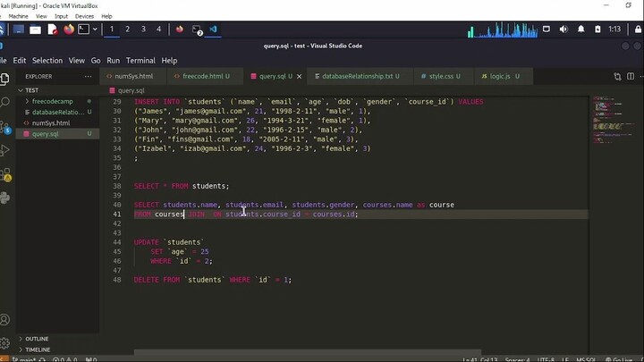
Task: Click the display icon in the system tray
Action: coord(547,29)
